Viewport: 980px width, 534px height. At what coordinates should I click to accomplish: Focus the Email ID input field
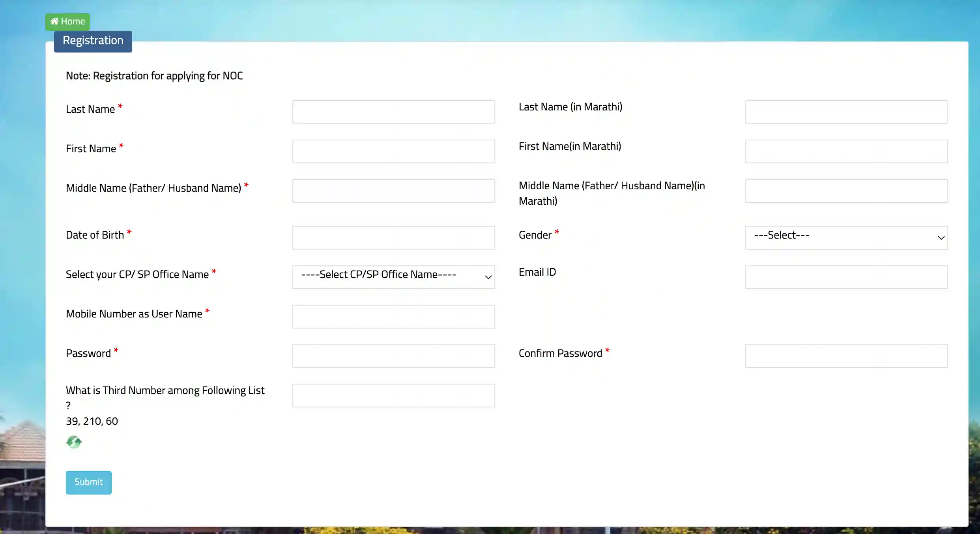pos(846,277)
